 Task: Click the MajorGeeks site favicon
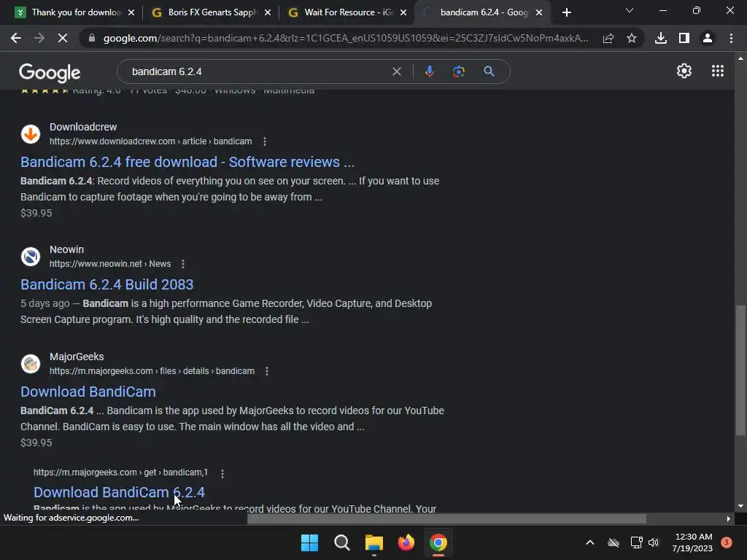[31, 363]
